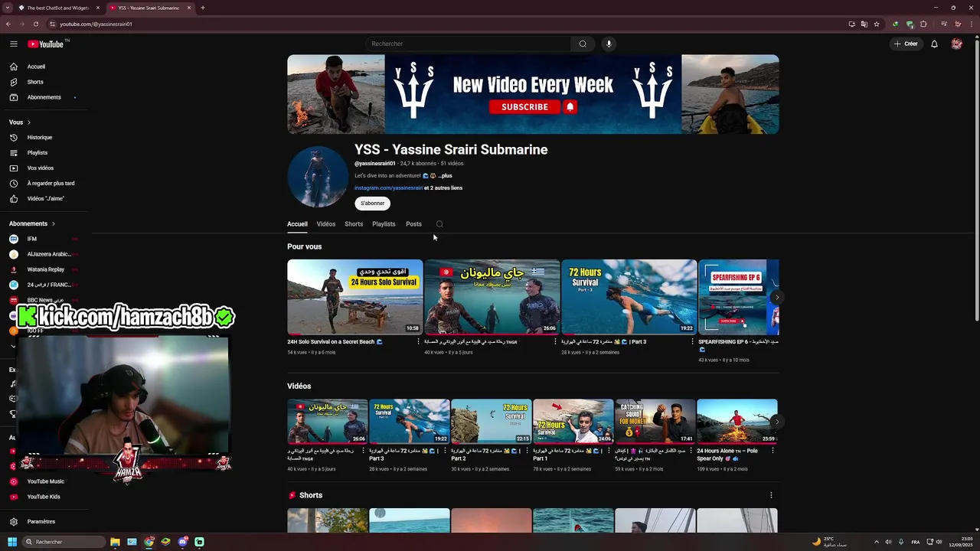Image resolution: width=980 pixels, height=551 pixels.
Task: Start voice search with the microphone
Action: (609, 44)
